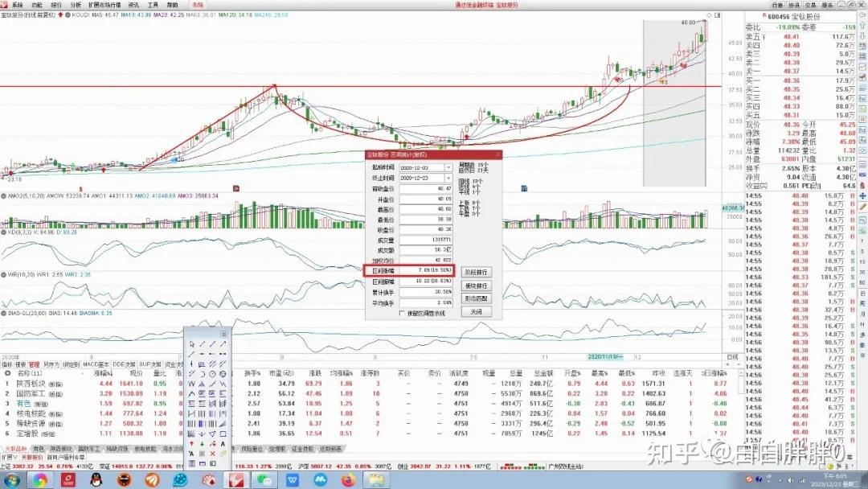The width and height of the screenshot is (868, 489).
Task: Click the red X delete drawing tool
Action: [x=212, y=453]
